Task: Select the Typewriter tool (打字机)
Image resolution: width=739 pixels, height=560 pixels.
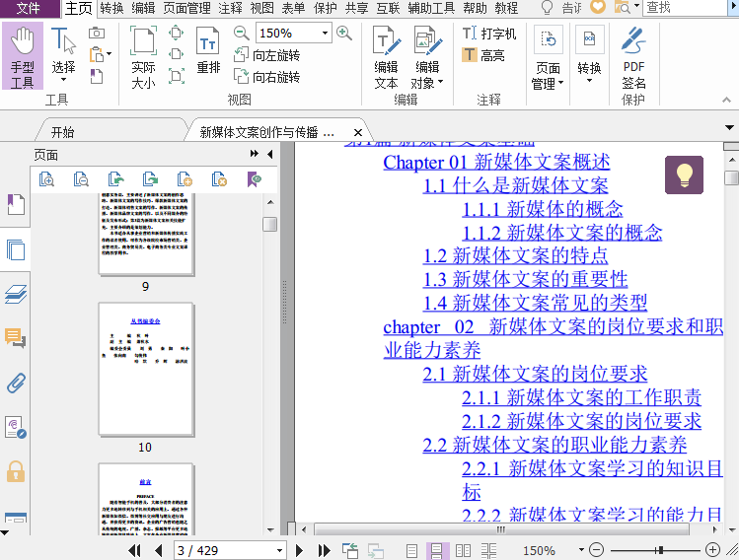Action: tap(488, 34)
